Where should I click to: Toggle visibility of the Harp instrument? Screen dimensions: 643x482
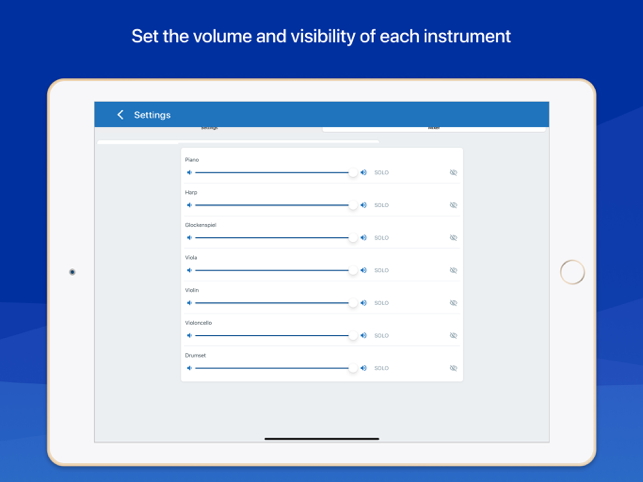click(x=453, y=205)
